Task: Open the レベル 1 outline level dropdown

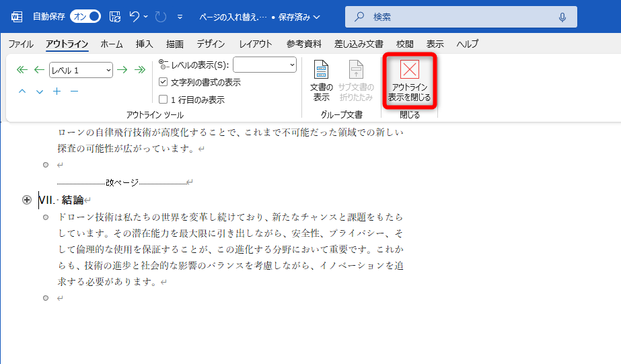Action: pos(81,70)
